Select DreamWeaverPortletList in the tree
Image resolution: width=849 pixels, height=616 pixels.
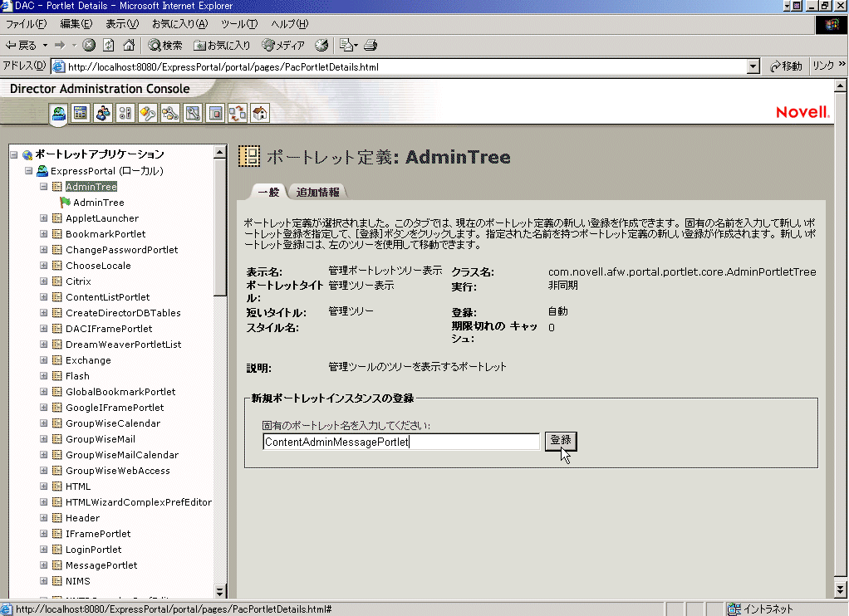point(124,345)
